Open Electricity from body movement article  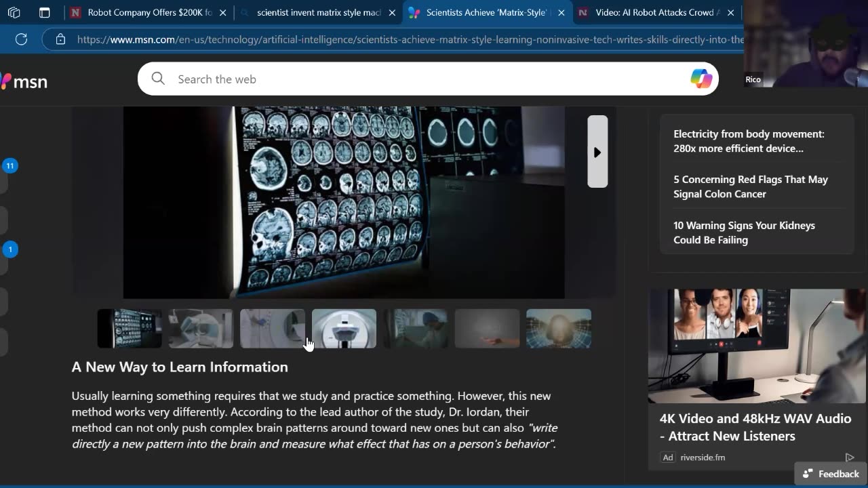(x=749, y=141)
